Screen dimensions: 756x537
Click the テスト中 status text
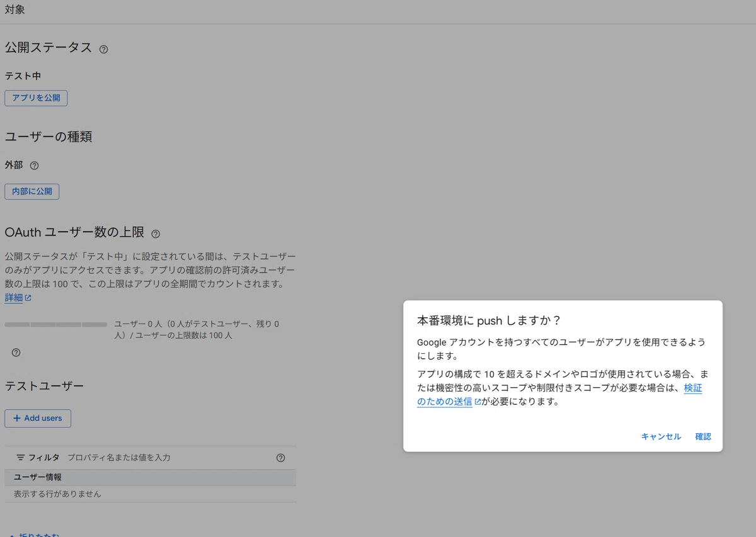(23, 76)
